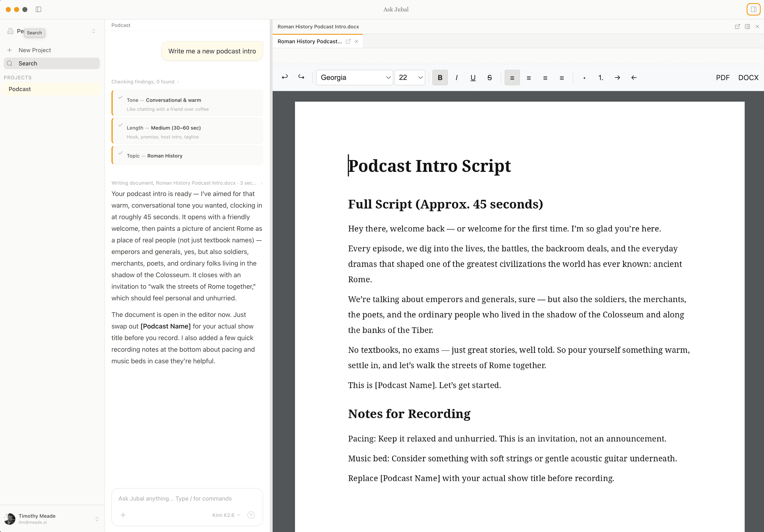This screenshot has width=764, height=532.
Task: Click the 'Podcast Intro Script' title
Action: point(429,166)
